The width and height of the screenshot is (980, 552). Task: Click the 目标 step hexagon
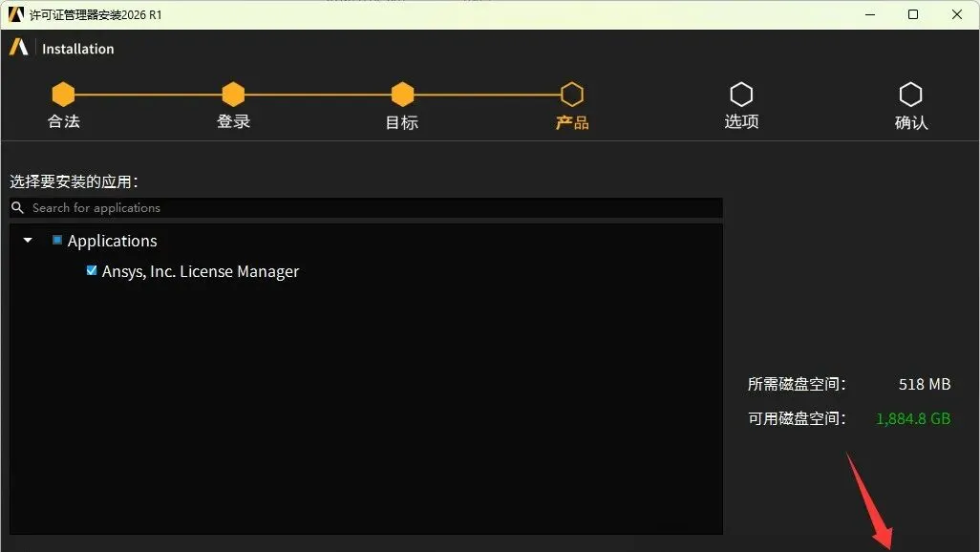(402, 95)
